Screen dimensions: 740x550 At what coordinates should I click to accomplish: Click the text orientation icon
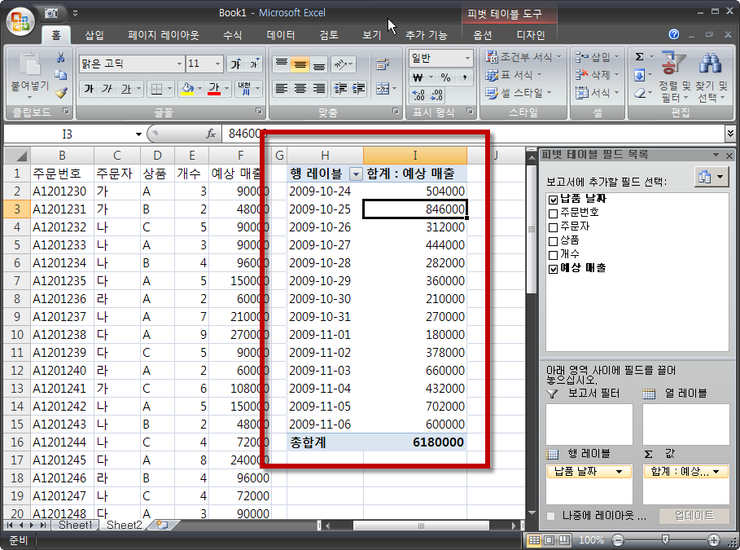(342, 64)
